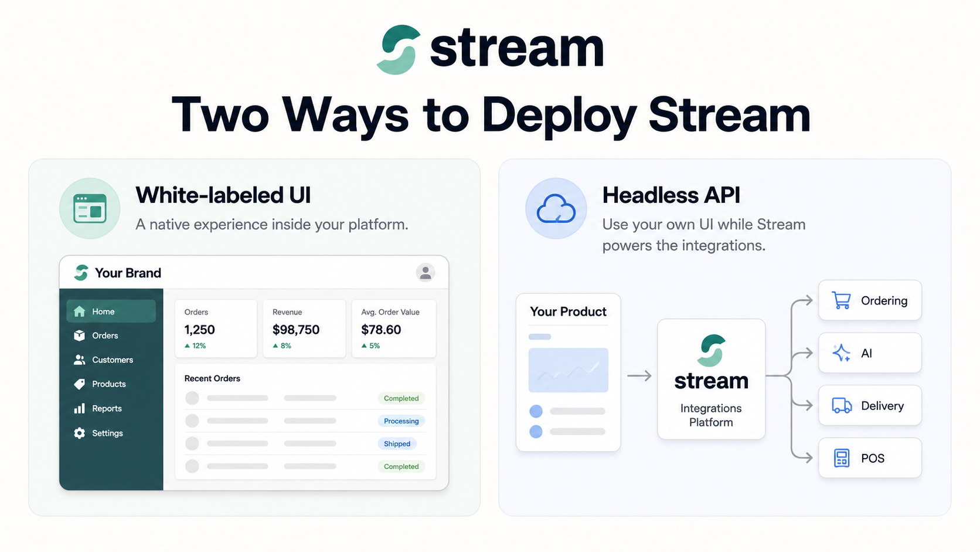Click the Your Brand title text
Screen dimensions: 980x552
128,273
